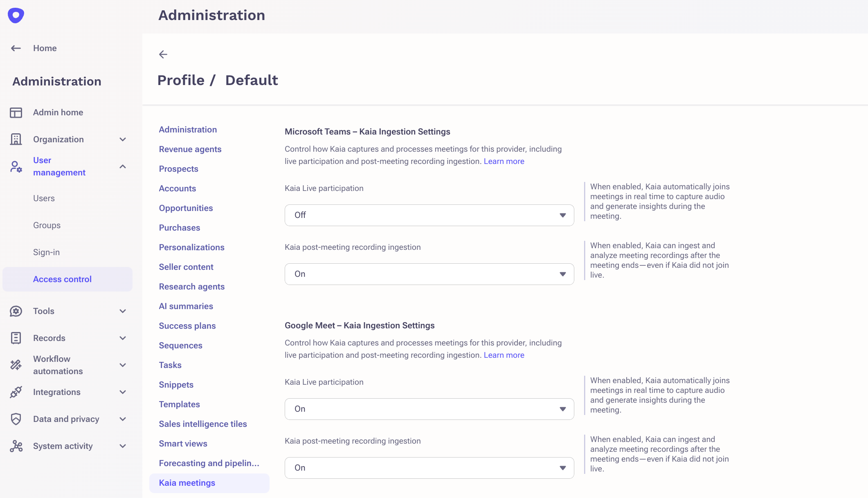Open Google Meet Kaia Live participation dropdown

(x=429, y=409)
